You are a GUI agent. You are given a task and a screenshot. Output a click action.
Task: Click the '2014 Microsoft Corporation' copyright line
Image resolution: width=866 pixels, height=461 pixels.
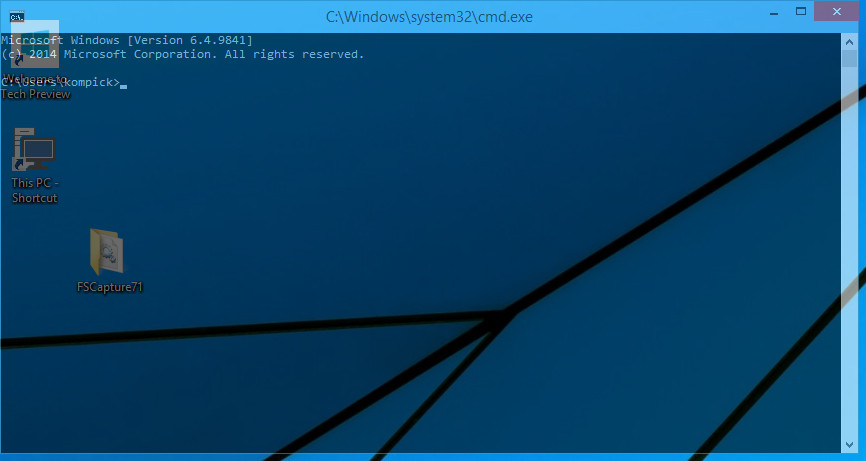click(182, 54)
